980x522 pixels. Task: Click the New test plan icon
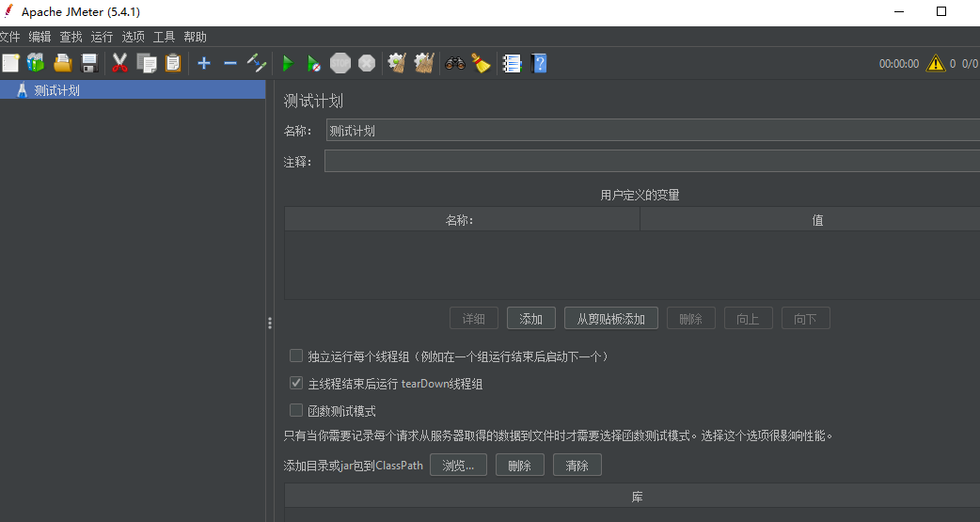10,63
